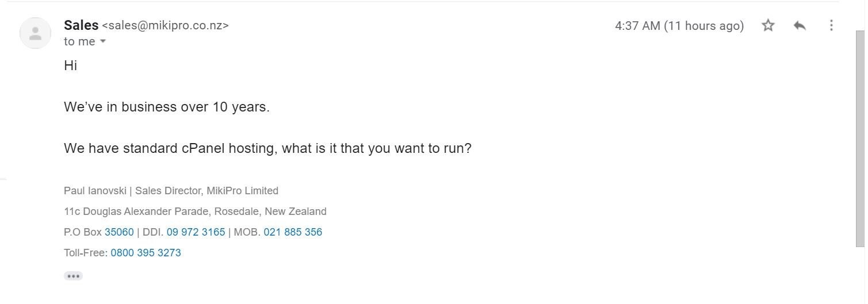Click the sales@mikipro.co.nz address
Image resolution: width=868 pixels, height=304 pixels.
(x=165, y=25)
